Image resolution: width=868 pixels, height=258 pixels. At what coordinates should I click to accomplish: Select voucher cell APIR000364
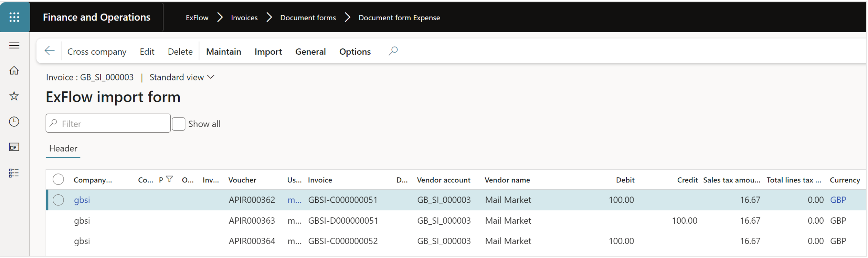click(x=252, y=241)
